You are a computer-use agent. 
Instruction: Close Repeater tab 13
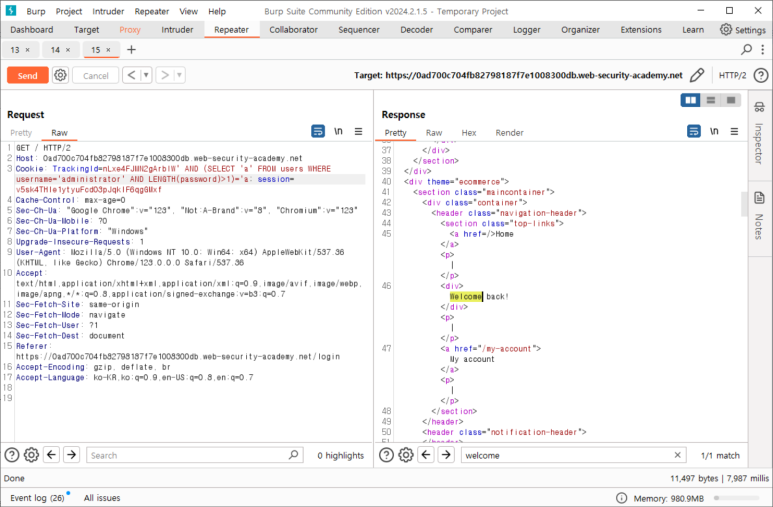(28, 50)
